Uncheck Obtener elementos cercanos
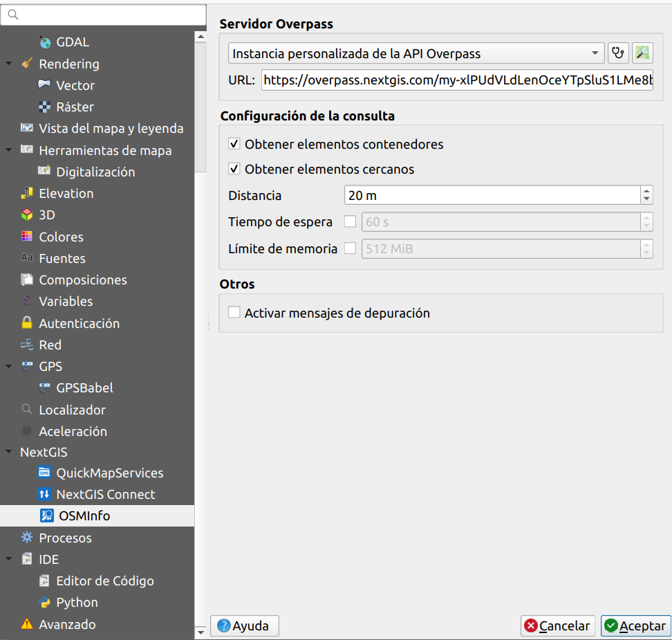Viewport: 672px width, 640px height. (234, 169)
